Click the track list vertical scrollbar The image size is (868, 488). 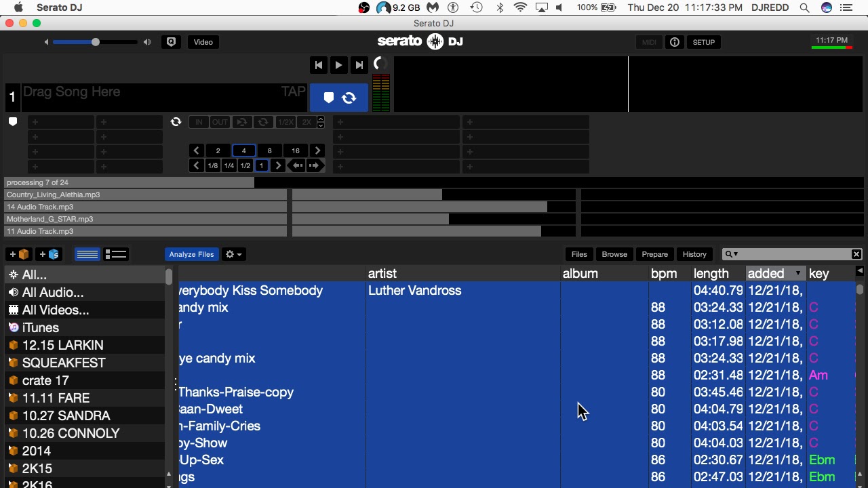(x=860, y=289)
